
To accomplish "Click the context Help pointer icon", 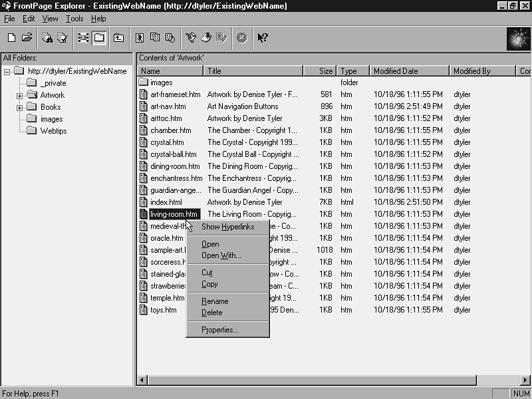I will click(x=263, y=38).
